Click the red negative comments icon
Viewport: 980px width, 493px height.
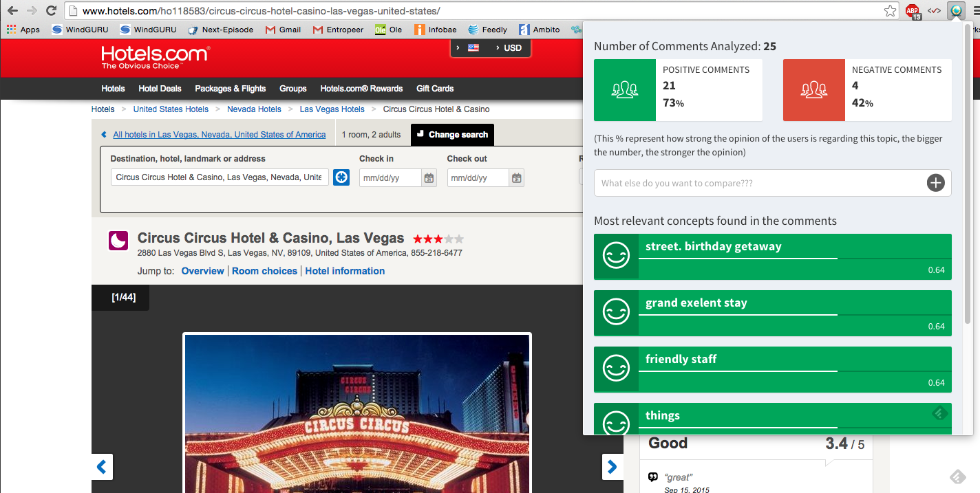[814, 90]
